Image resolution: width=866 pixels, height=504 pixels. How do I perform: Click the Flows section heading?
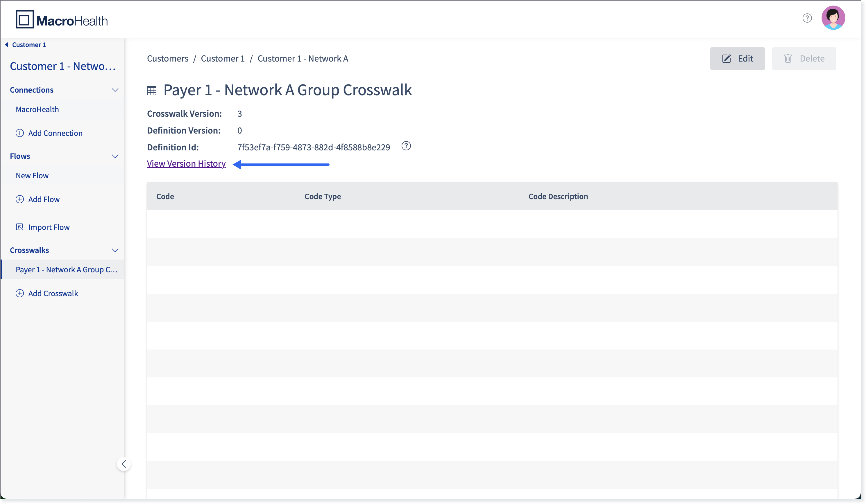coord(20,156)
